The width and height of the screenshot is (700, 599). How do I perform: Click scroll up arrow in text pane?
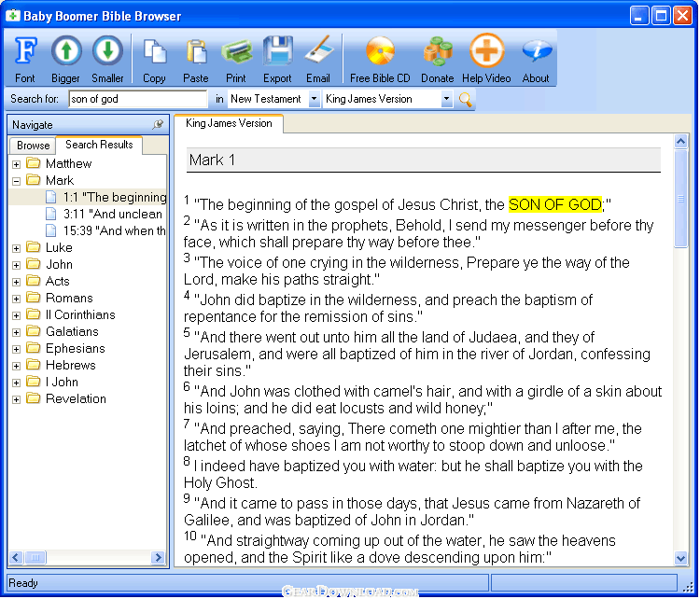click(680, 142)
